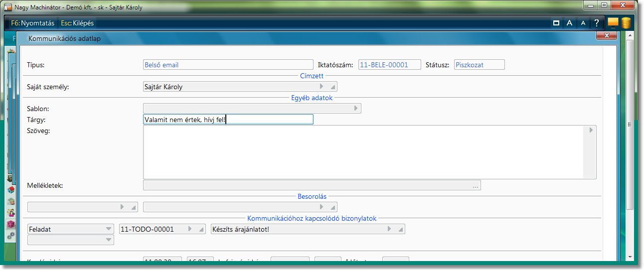Maximize the Nagy Machinátor window

click(x=604, y=5)
